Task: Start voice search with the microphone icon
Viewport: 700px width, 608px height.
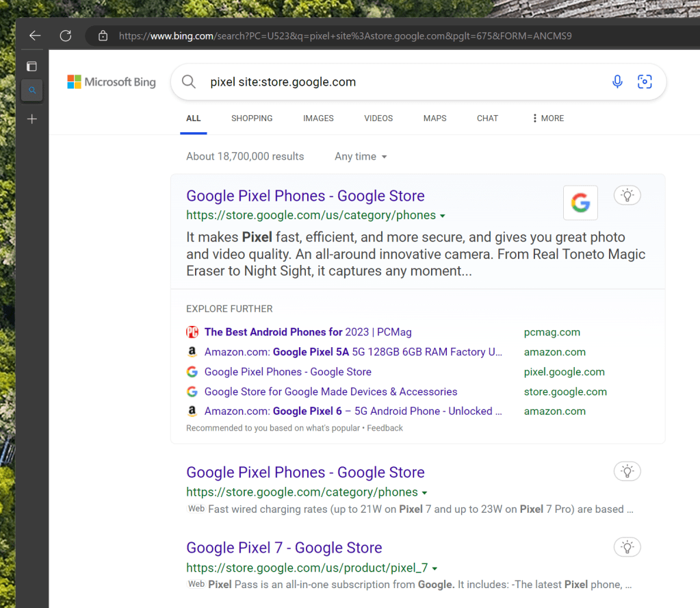Action: tap(617, 82)
